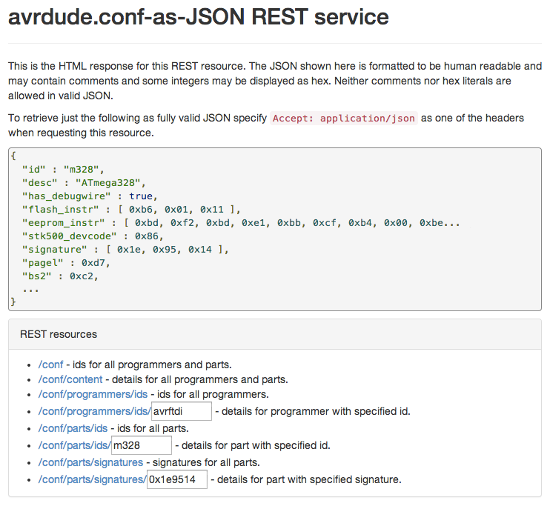Click the "desc" : "ATmega328" JSON line
Viewport: 550px width, 506px height.
[x=84, y=183]
